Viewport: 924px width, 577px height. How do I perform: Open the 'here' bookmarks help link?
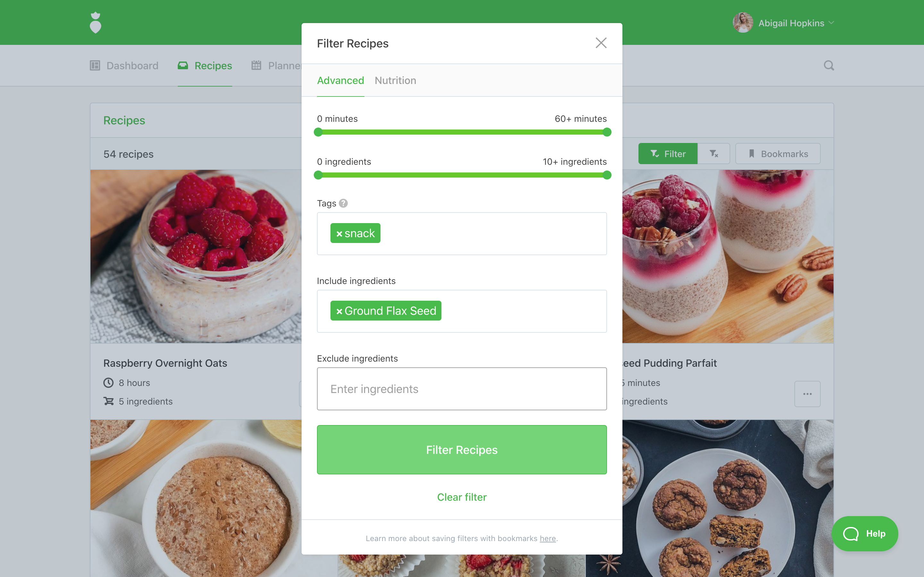(x=548, y=538)
